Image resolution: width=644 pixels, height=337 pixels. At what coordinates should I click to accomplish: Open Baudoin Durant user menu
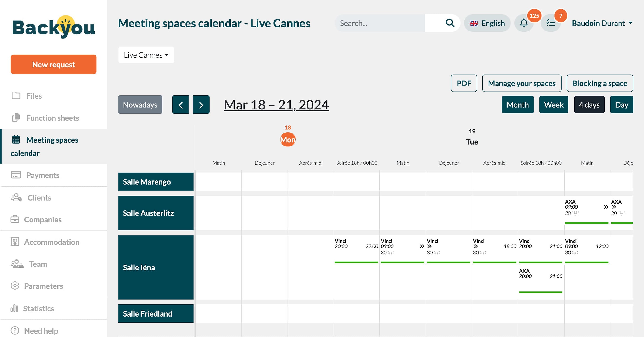[x=602, y=23]
